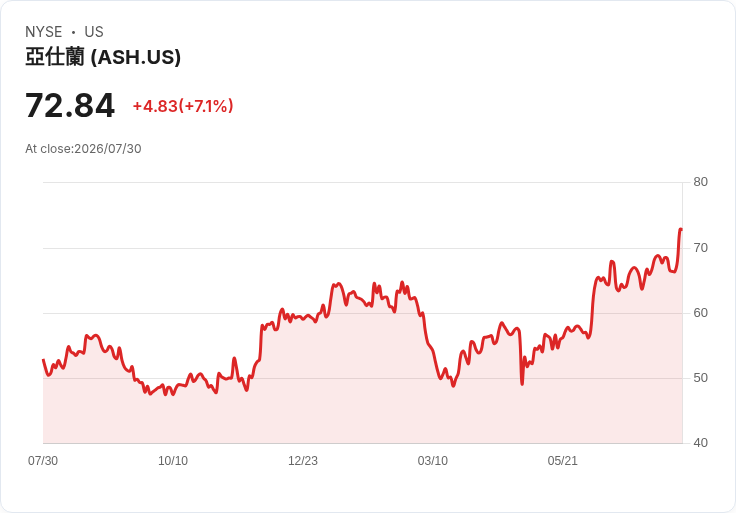Click the stock name 亞仕蘭 (ASH.US)
This screenshot has height=513, width=736.
[x=103, y=57]
